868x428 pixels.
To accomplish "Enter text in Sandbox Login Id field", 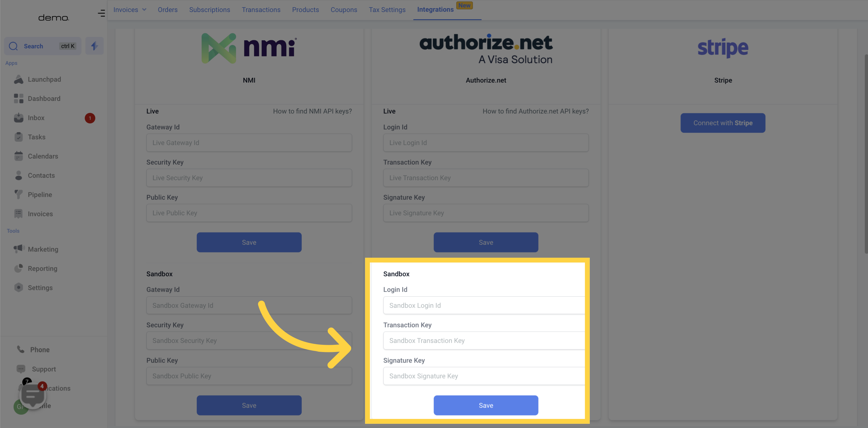I will [483, 305].
